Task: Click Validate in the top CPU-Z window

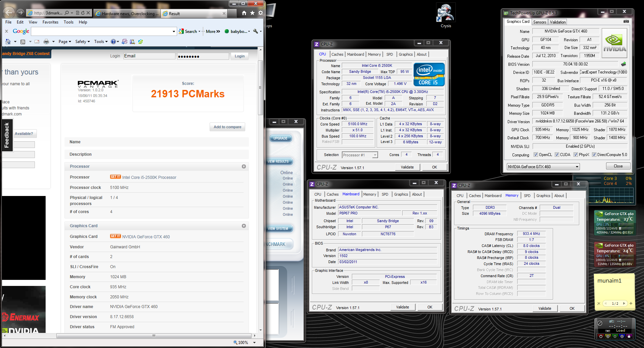Action: (x=407, y=167)
